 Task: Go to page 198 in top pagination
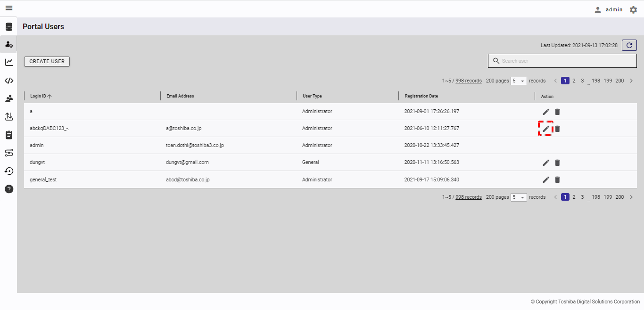point(596,81)
